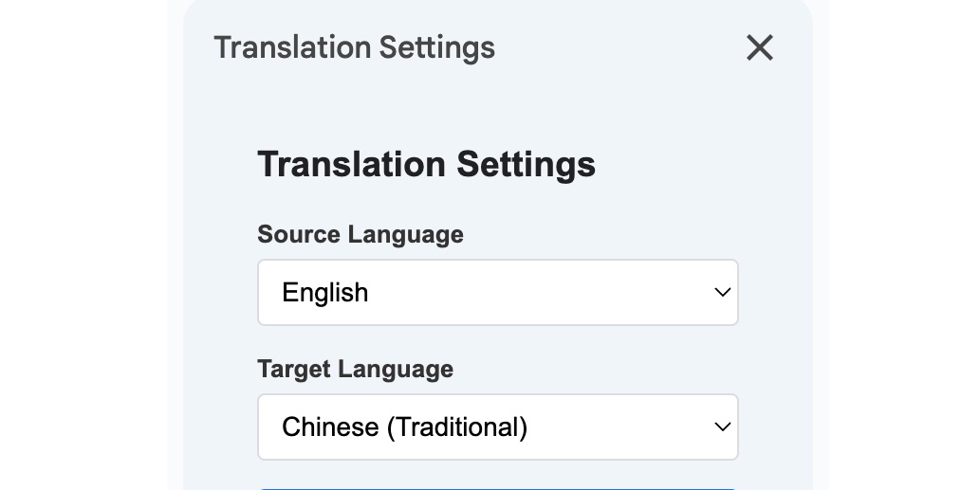Select the English option text
The image size is (980, 490).
324,292
